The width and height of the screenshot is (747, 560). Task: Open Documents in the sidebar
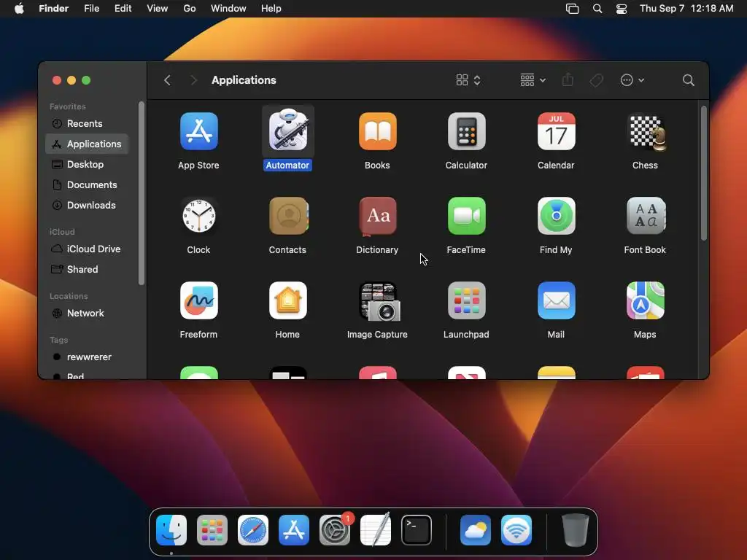point(87,184)
